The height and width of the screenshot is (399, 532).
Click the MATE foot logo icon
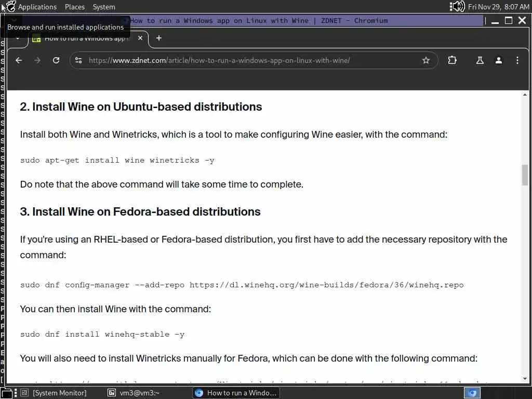11,6
